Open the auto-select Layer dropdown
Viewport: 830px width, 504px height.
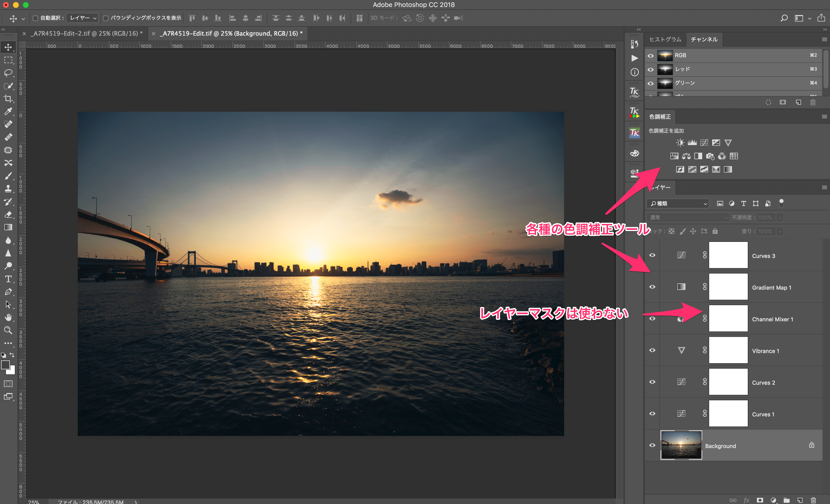pos(82,18)
